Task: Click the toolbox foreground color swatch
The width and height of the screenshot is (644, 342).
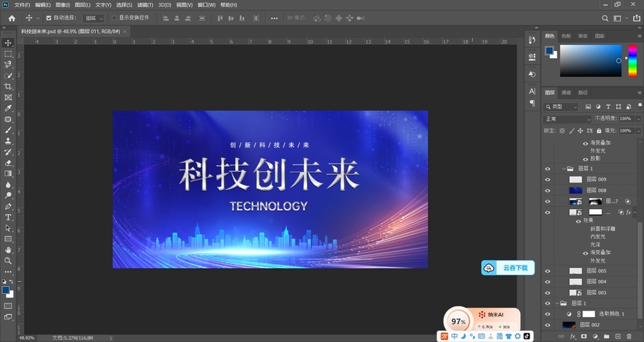Action: [x=6, y=290]
